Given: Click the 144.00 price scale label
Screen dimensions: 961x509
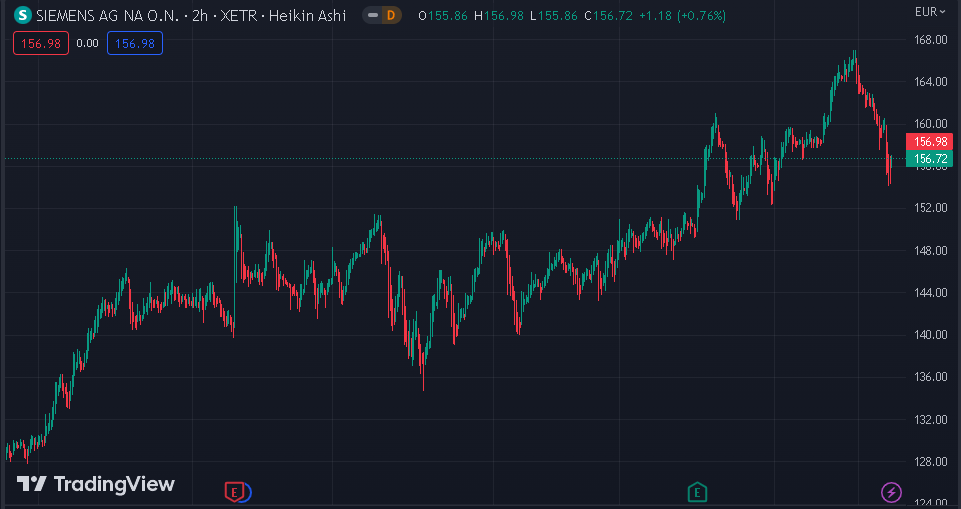Looking at the screenshot, I should (930, 292).
